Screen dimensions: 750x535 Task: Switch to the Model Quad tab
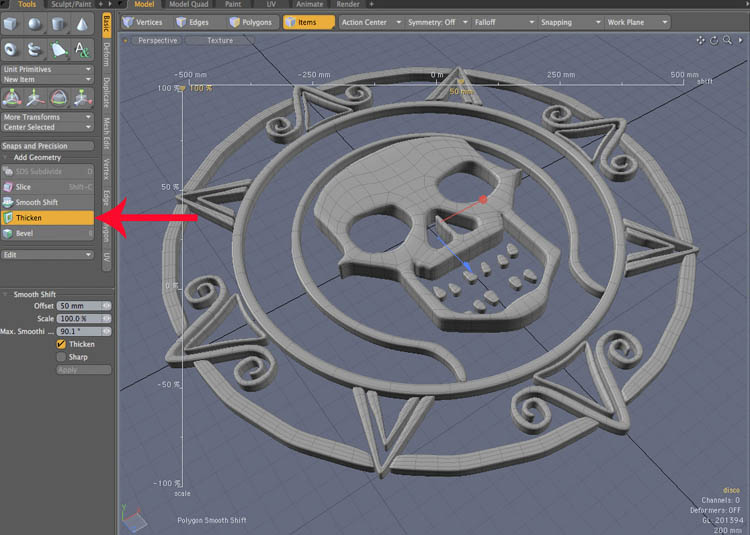(188, 4)
